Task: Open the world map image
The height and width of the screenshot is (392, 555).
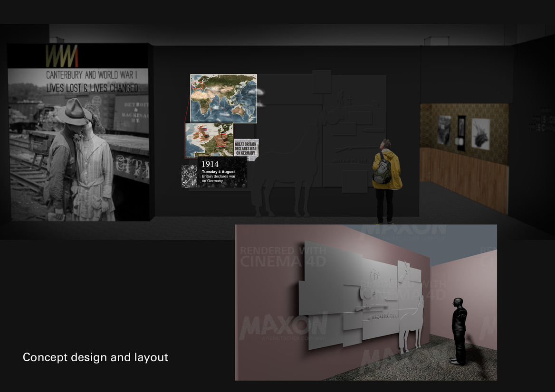Action: point(223,98)
